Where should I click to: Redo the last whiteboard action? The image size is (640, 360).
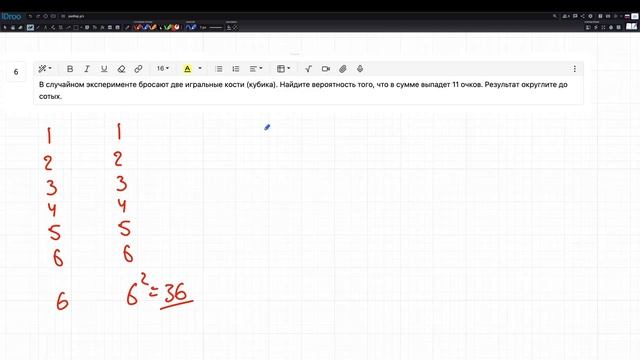click(x=38, y=16)
